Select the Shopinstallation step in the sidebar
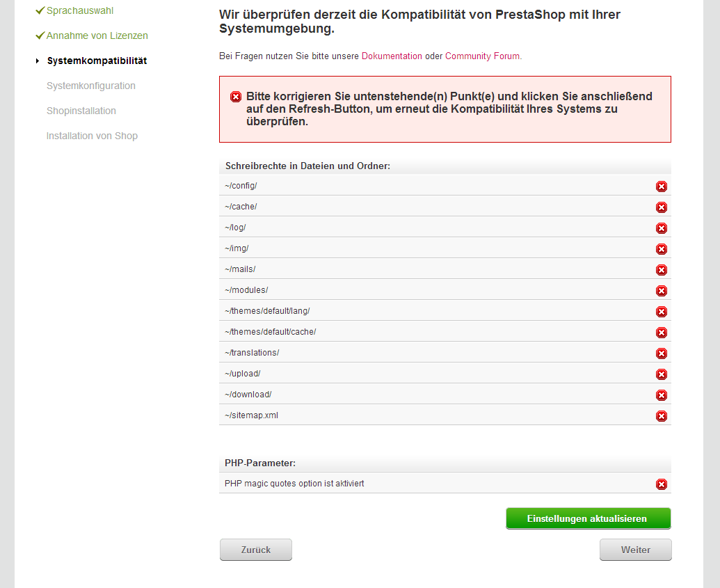The height and width of the screenshot is (588, 720). click(81, 111)
